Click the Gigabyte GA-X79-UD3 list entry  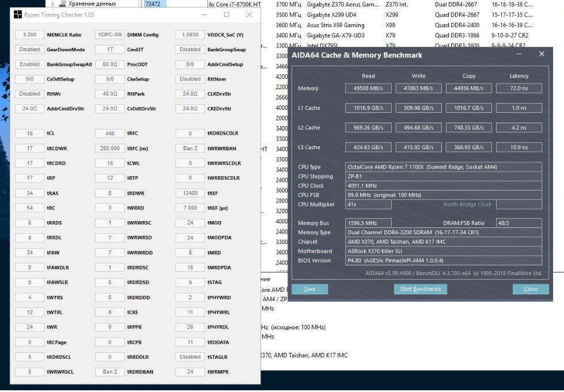point(336,36)
